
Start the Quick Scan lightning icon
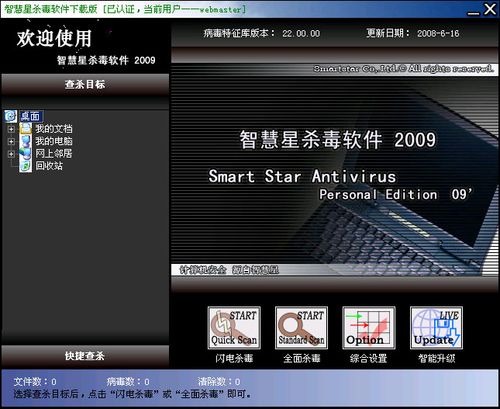click(234, 328)
